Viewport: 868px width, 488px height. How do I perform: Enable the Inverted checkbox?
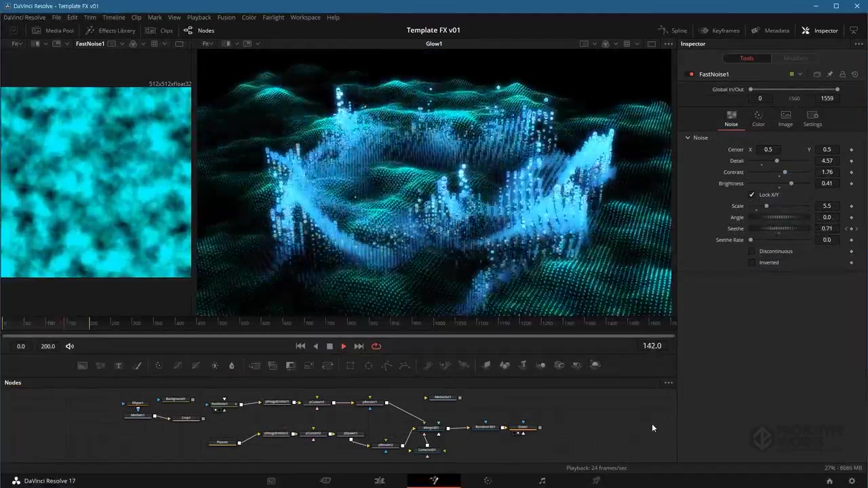click(751, 262)
